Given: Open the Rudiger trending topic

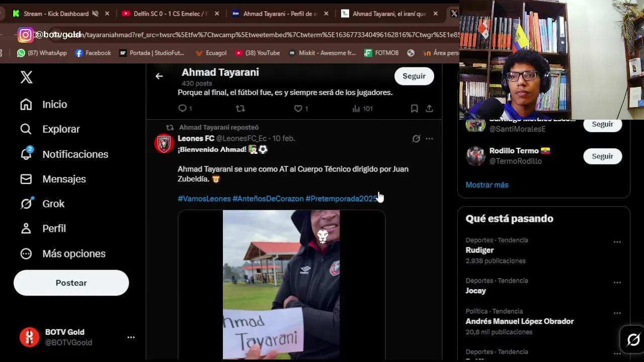Looking at the screenshot, I should coord(479,250).
